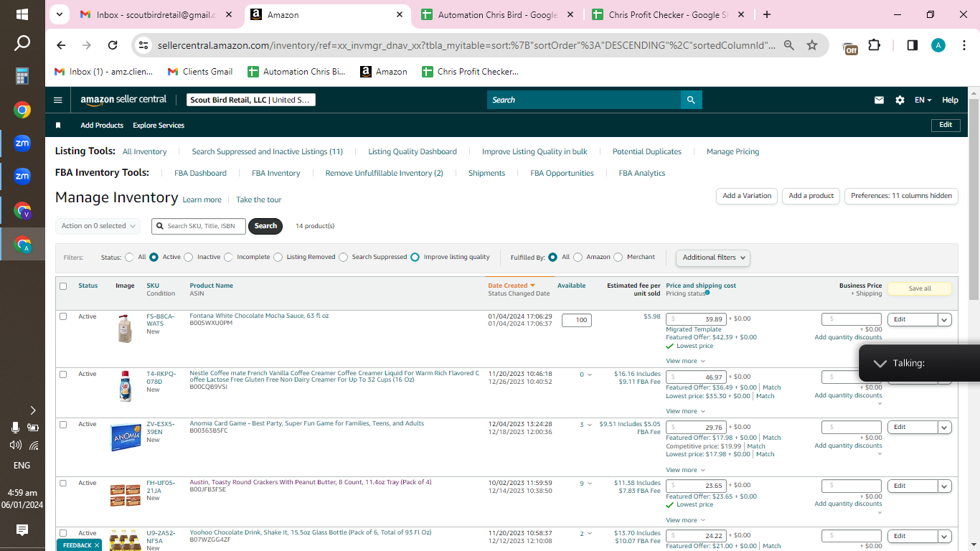This screenshot has height=551, width=980.
Task: Check the Nestle Coffee mate row checkbox
Action: pos(63,375)
